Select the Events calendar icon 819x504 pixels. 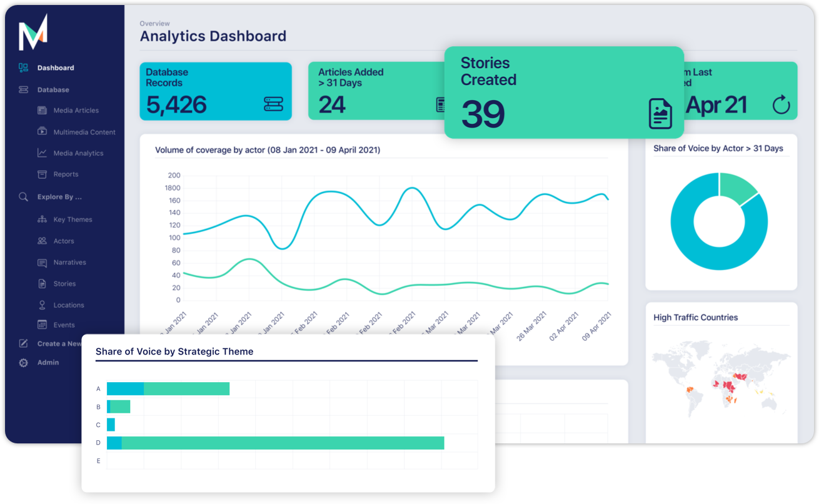41,325
